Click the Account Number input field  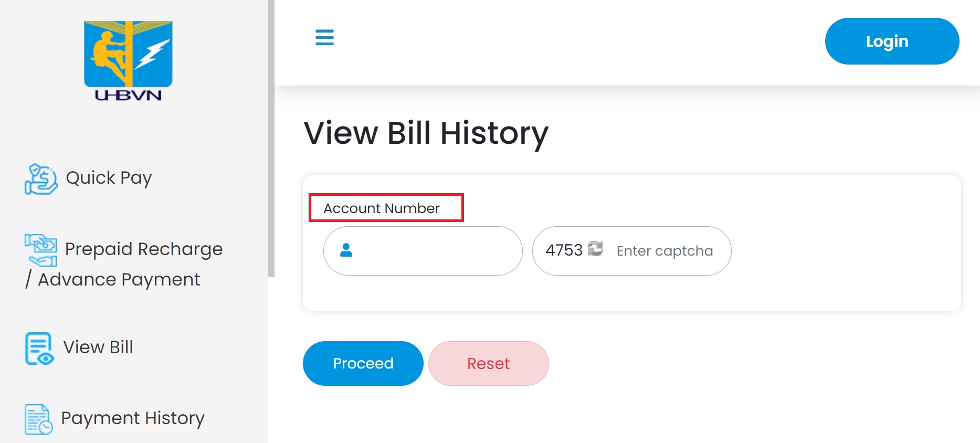423,251
